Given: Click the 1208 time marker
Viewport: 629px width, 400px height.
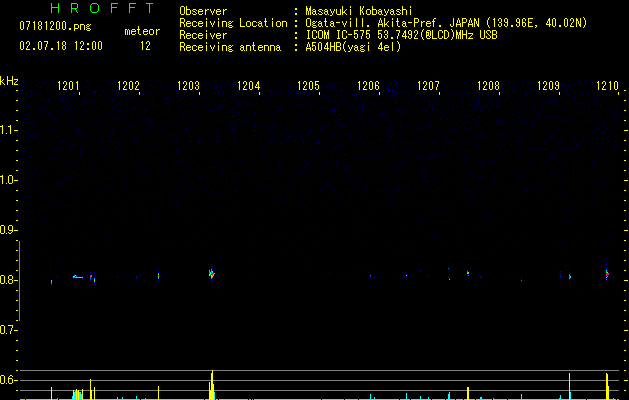Looking at the screenshot, I should tap(489, 86).
